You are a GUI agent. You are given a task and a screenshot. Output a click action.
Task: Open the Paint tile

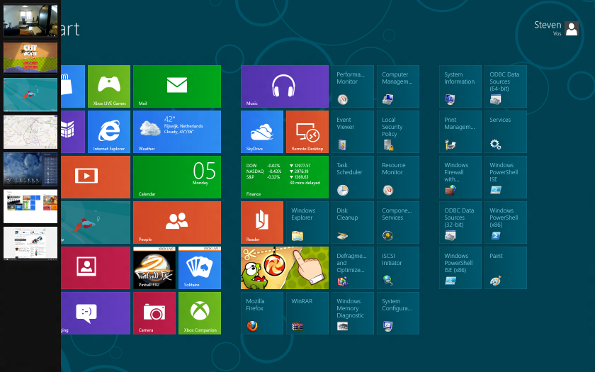point(506,268)
